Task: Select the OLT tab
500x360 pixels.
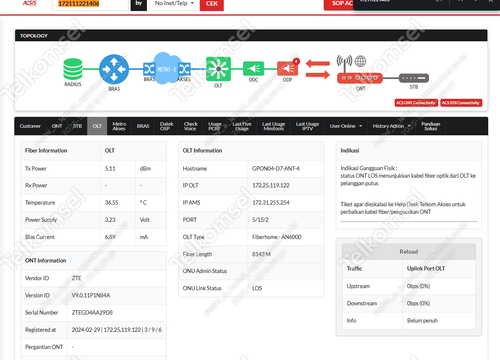Action: point(97,126)
